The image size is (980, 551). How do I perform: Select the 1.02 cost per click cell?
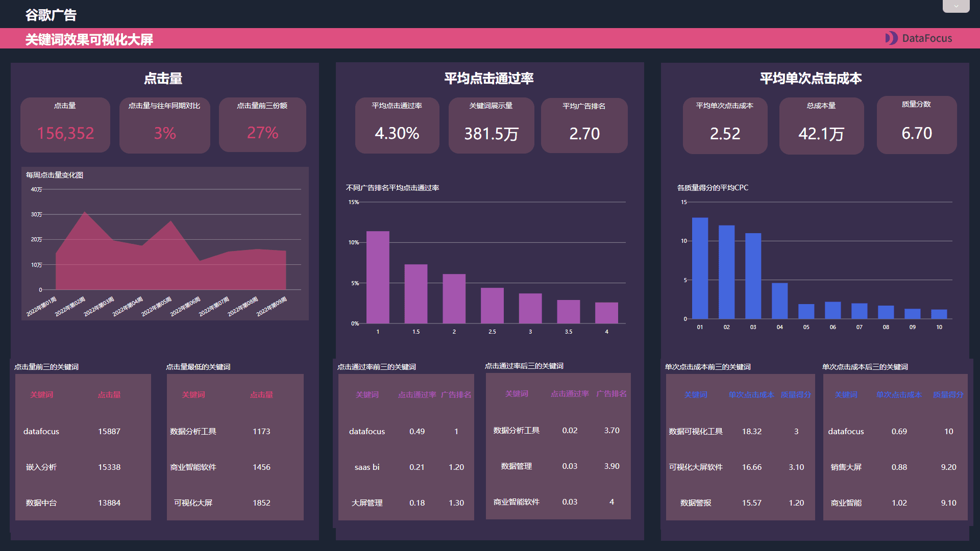(x=899, y=503)
